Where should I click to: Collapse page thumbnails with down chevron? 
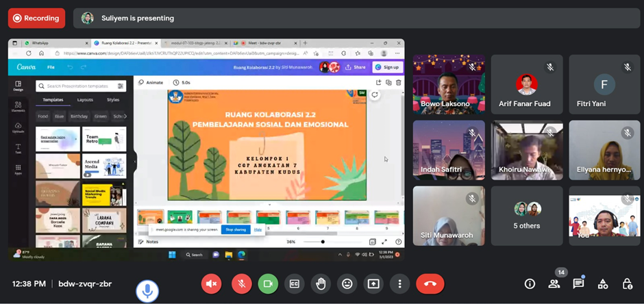pos(269,204)
